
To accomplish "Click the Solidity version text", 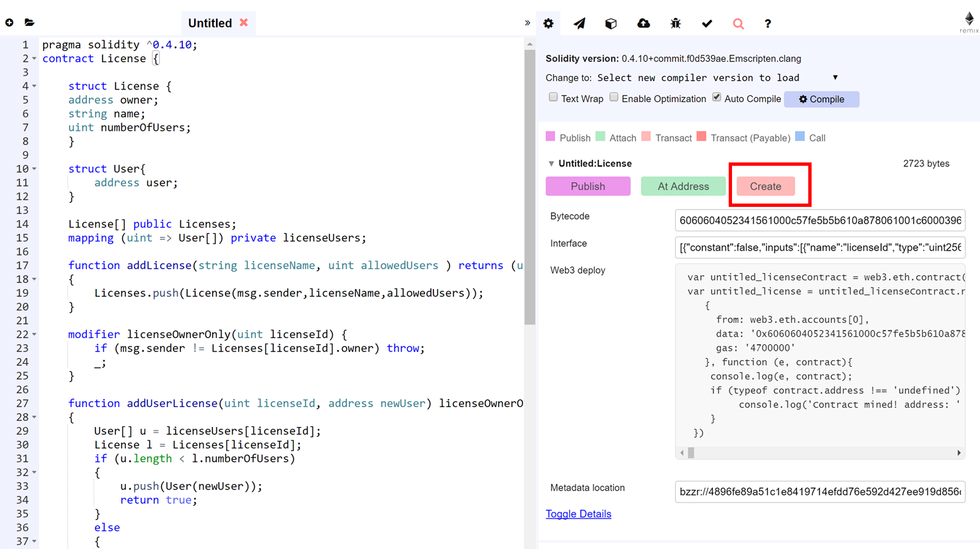I will pos(673,59).
